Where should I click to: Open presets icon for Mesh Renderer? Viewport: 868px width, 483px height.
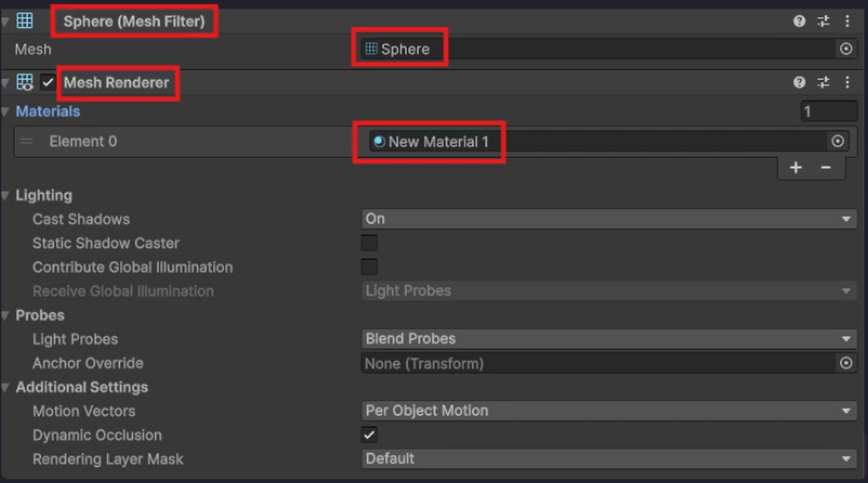[824, 82]
